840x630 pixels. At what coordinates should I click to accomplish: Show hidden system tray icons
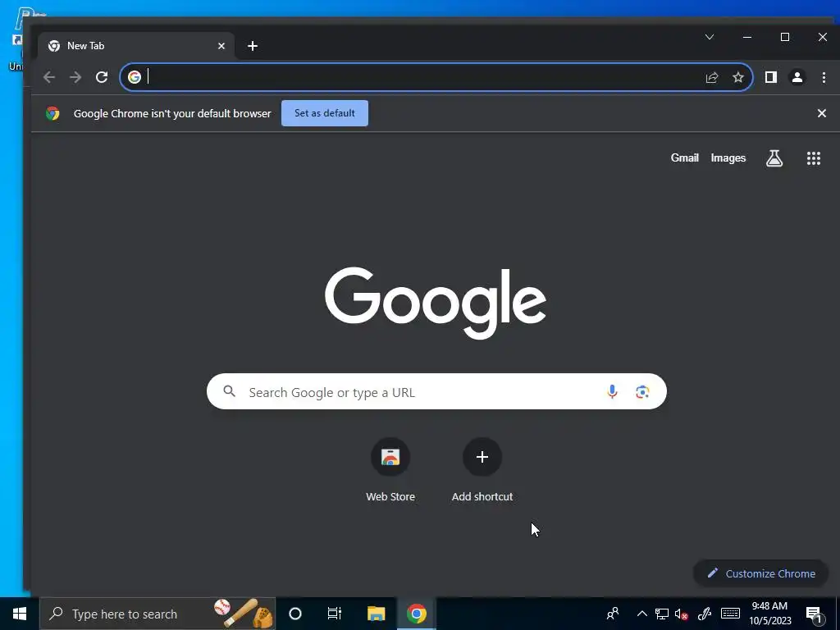point(641,614)
